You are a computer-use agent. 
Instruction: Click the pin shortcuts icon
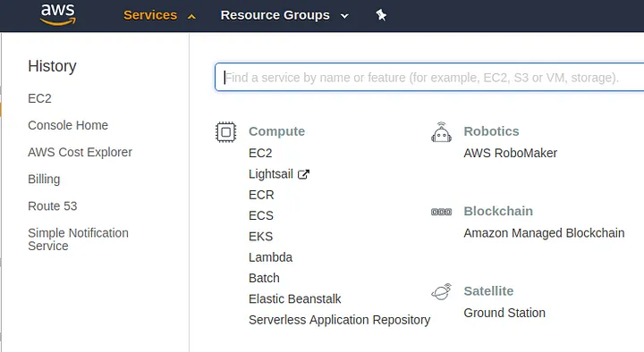pyautogui.click(x=381, y=15)
